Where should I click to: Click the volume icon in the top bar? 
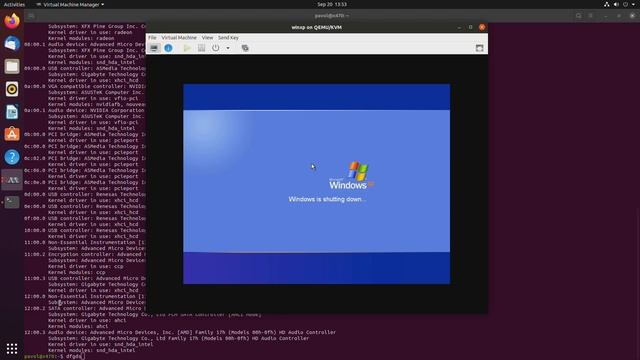point(616,4)
